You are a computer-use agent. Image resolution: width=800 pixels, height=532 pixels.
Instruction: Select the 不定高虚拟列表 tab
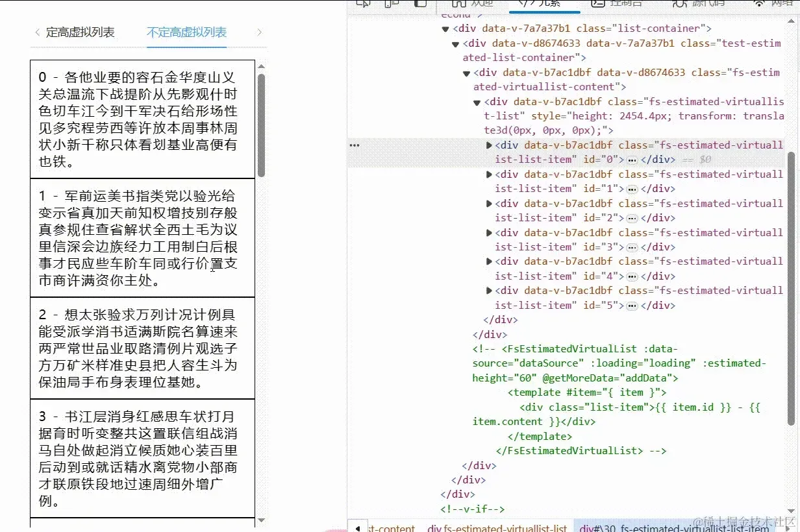[187, 32]
